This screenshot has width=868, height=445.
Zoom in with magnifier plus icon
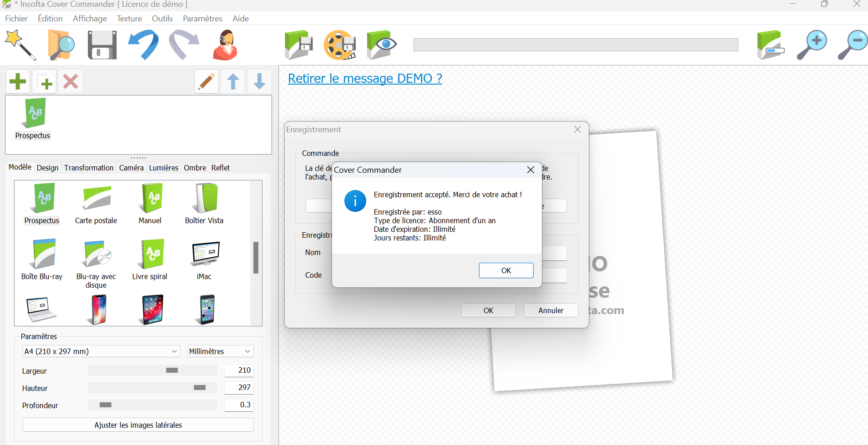[x=812, y=45]
